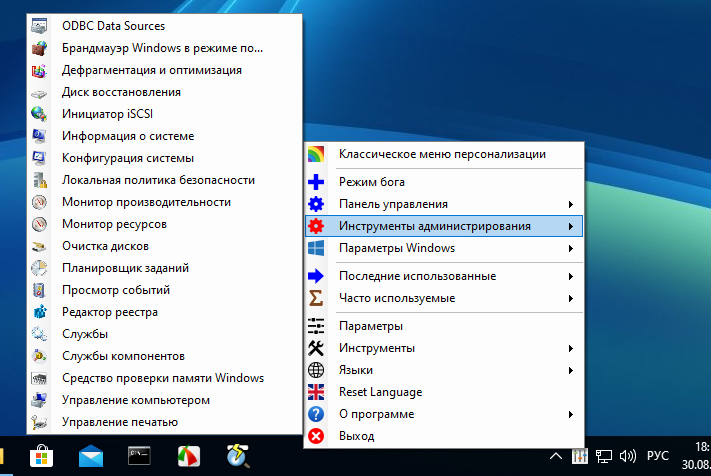
Task: Expand the Панель управления submenu arrow
Action: click(570, 204)
